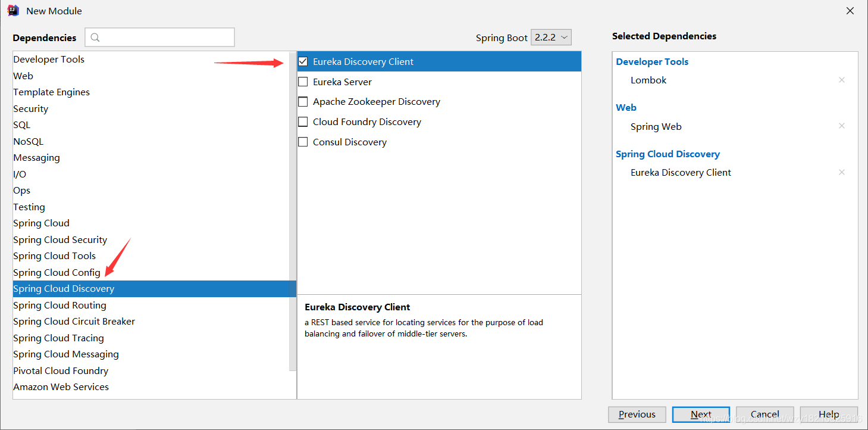This screenshot has height=430, width=868.
Task: Click the Cancel button
Action: [x=765, y=415]
